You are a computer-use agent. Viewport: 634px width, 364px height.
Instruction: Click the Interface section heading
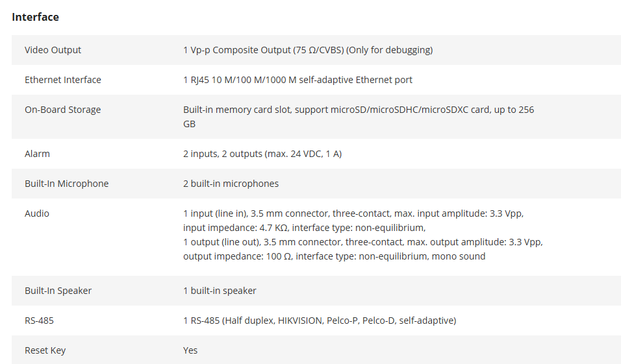click(35, 17)
